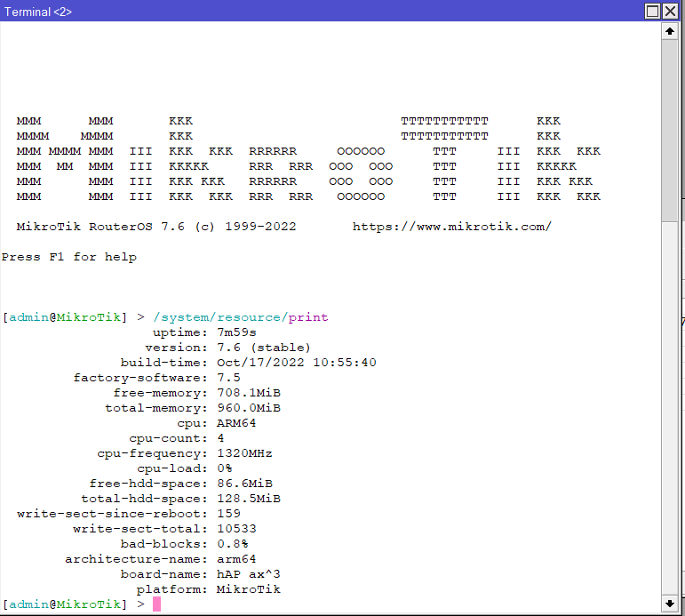
Task: Click the board-name value hAP ax^3
Action: pos(249,573)
